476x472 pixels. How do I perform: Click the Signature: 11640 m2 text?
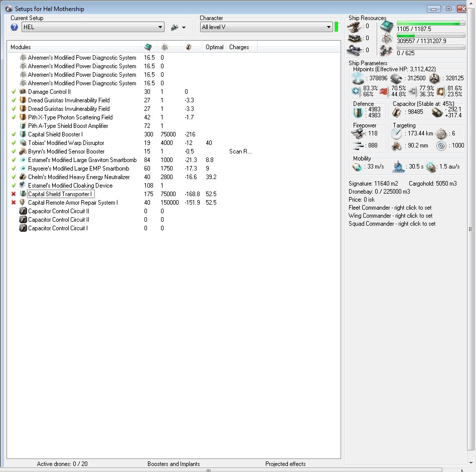click(x=373, y=184)
